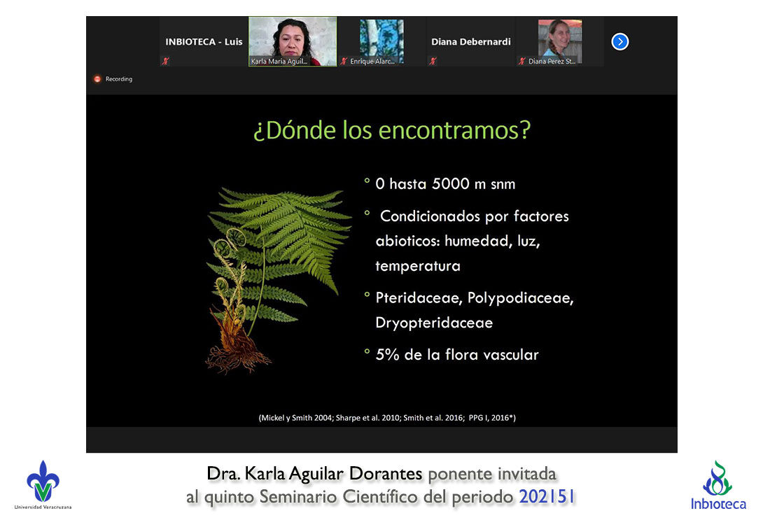This screenshot has width=763, height=532.
Task: Select the Enrique Alarc... participant thumbnail
Action: (x=381, y=38)
